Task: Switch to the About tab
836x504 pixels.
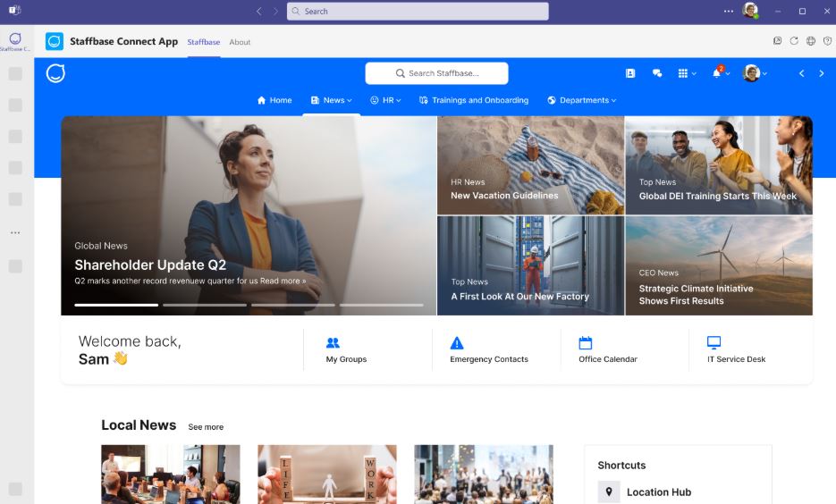Action: [240, 42]
